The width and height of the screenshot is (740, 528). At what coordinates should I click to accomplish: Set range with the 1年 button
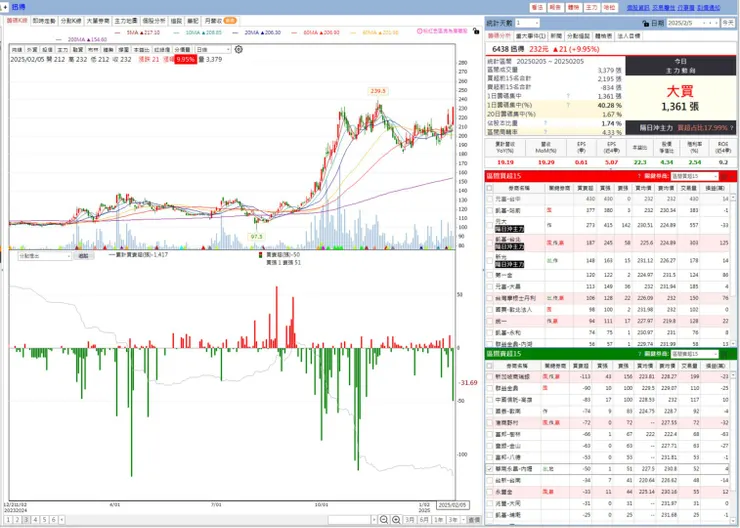coord(438,520)
